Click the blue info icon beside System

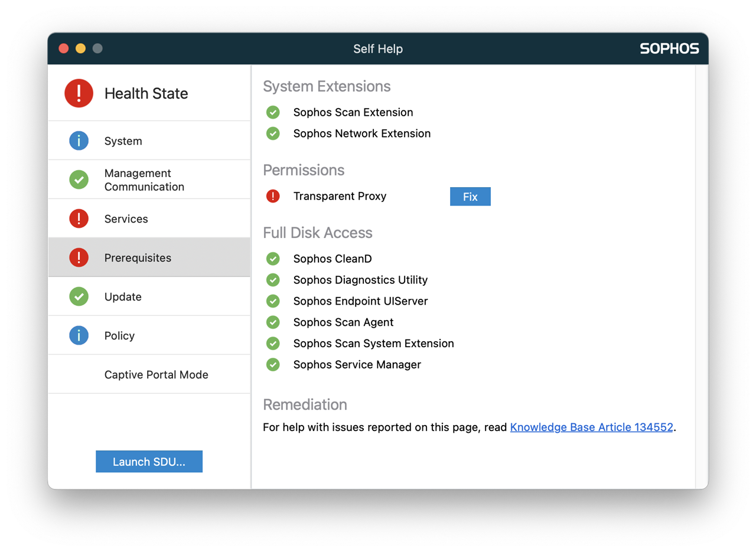tap(79, 141)
